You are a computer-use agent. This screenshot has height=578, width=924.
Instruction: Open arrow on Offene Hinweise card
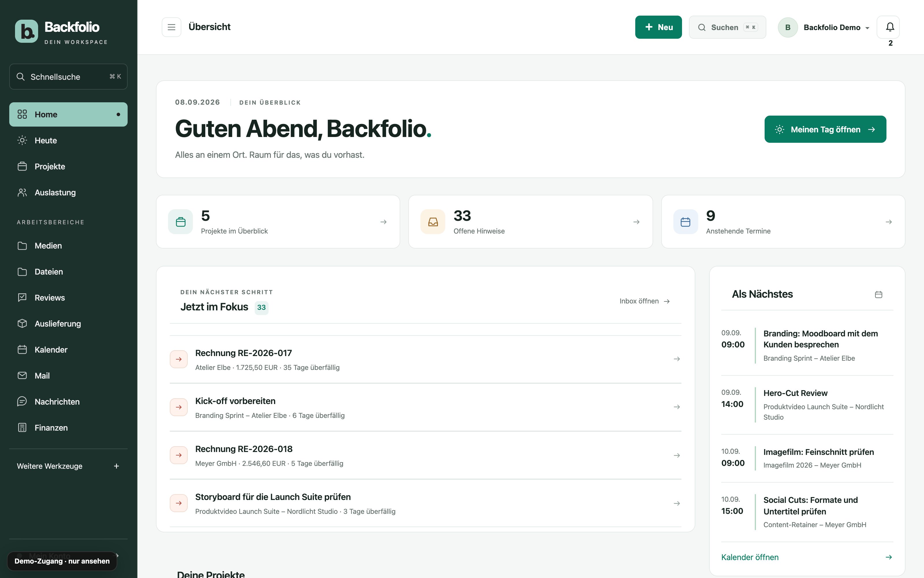pyautogui.click(x=636, y=222)
